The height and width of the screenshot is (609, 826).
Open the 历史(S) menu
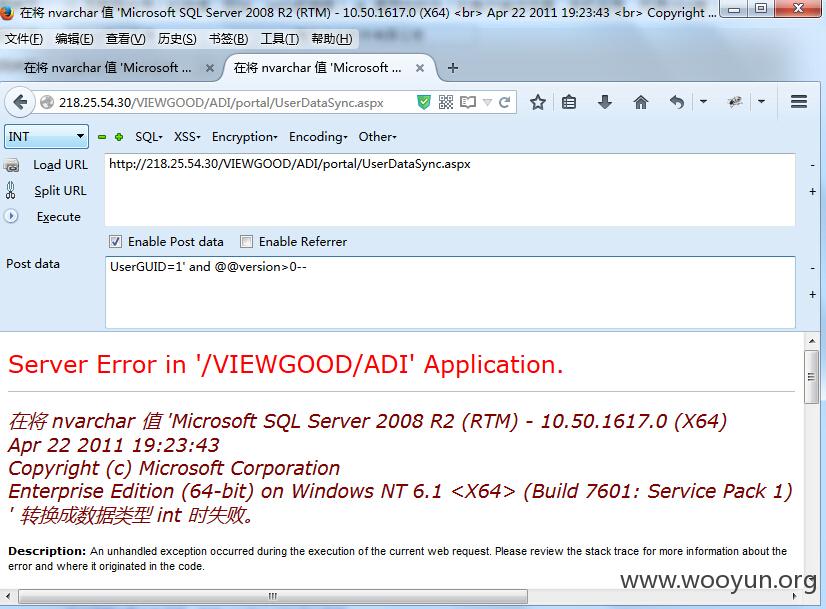click(177, 39)
